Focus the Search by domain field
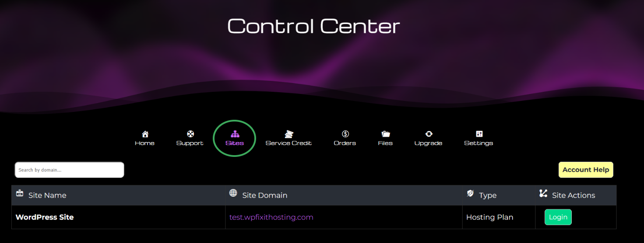The image size is (644, 243). (70, 170)
